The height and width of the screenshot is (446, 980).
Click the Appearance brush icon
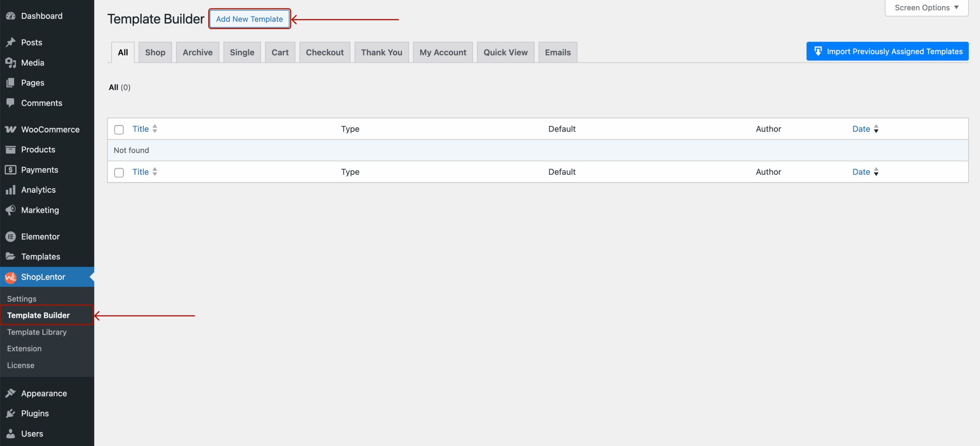11,393
